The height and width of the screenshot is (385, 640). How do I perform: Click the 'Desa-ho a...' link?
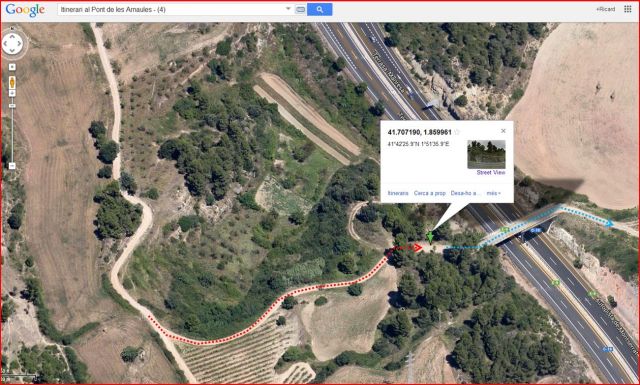pyautogui.click(x=466, y=193)
